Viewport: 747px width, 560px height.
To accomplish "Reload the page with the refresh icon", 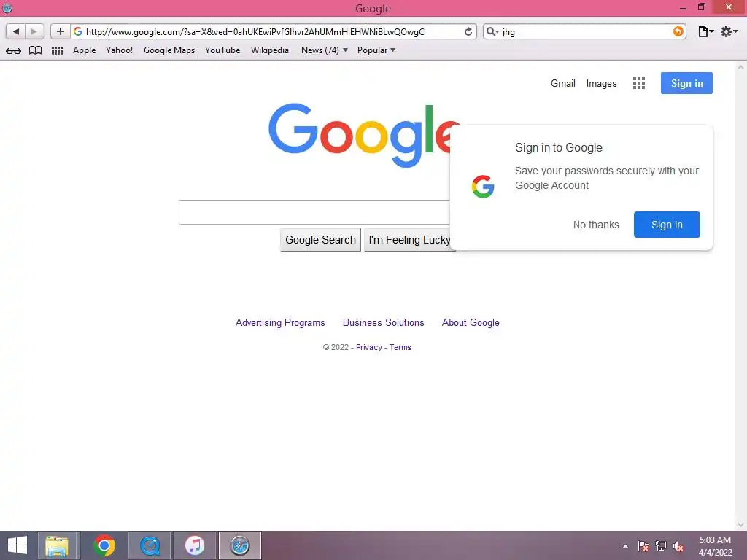I will click(468, 31).
